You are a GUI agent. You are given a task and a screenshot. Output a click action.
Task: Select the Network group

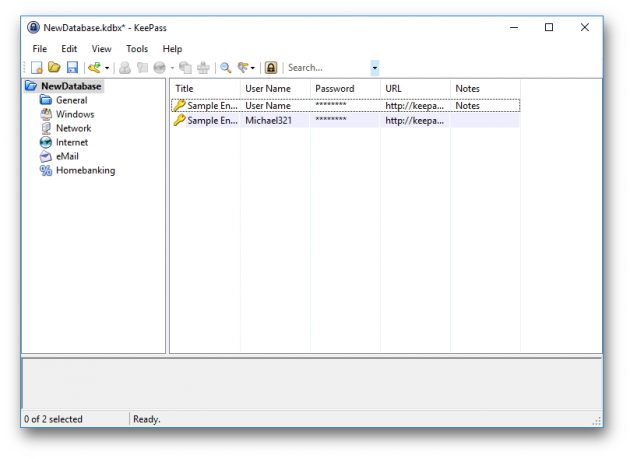tap(74, 128)
